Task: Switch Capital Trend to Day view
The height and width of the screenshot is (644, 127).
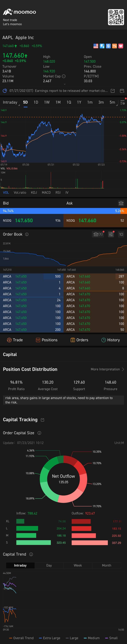Action: click(x=49, y=565)
